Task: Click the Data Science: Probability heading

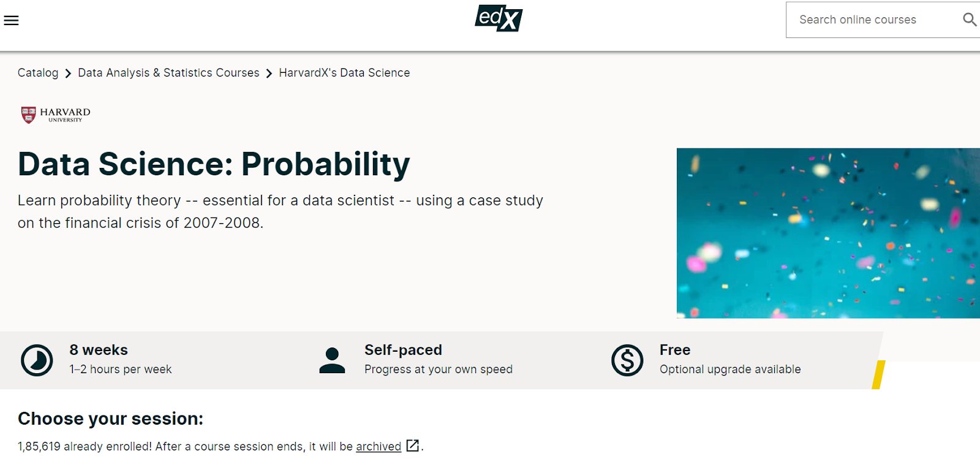Action: (x=214, y=164)
